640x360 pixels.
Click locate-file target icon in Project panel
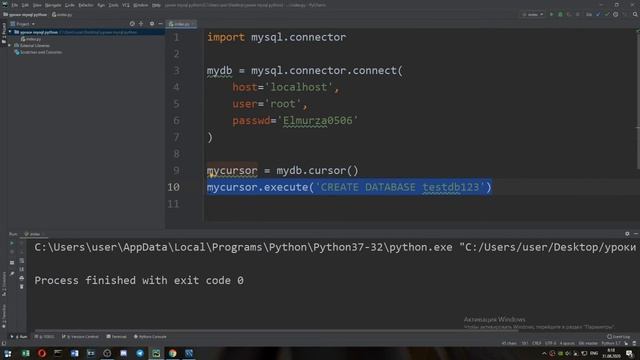pyautogui.click(x=132, y=24)
